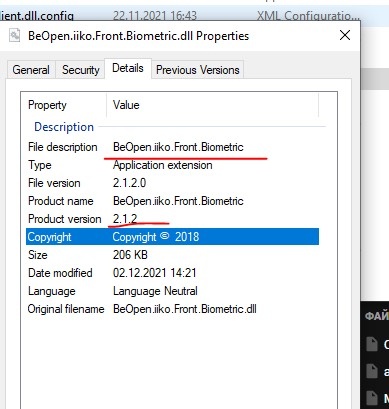Select the highlighted Copyright row
389x409 pixels.
pyautogui.click(x=173, y=237)
